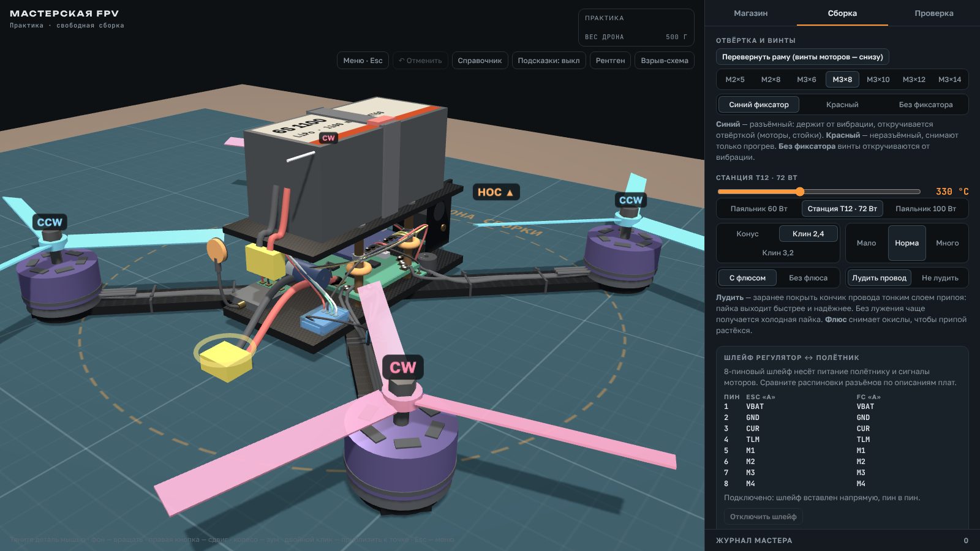Select Синий фиксатор option

tap(759, 105)
